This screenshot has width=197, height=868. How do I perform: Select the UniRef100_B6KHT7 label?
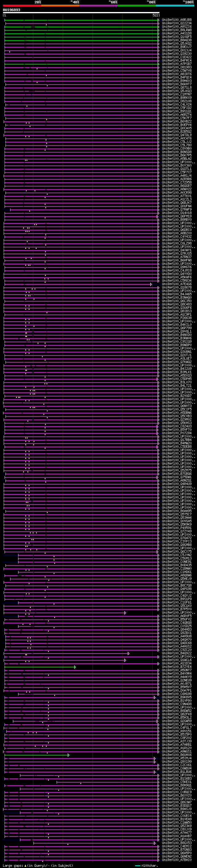[x=176, y=84]
